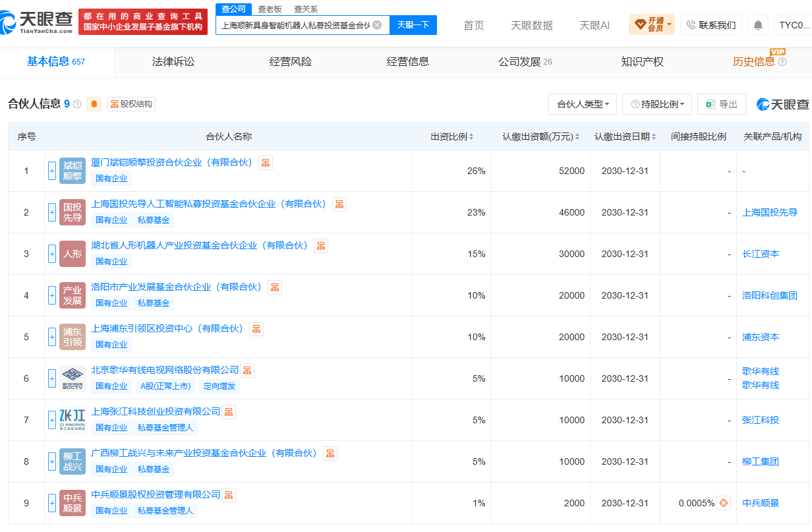This screenshot has height=532, width=812.
Task: Click the 历史信息 help question icon
Action: point(782,62)
